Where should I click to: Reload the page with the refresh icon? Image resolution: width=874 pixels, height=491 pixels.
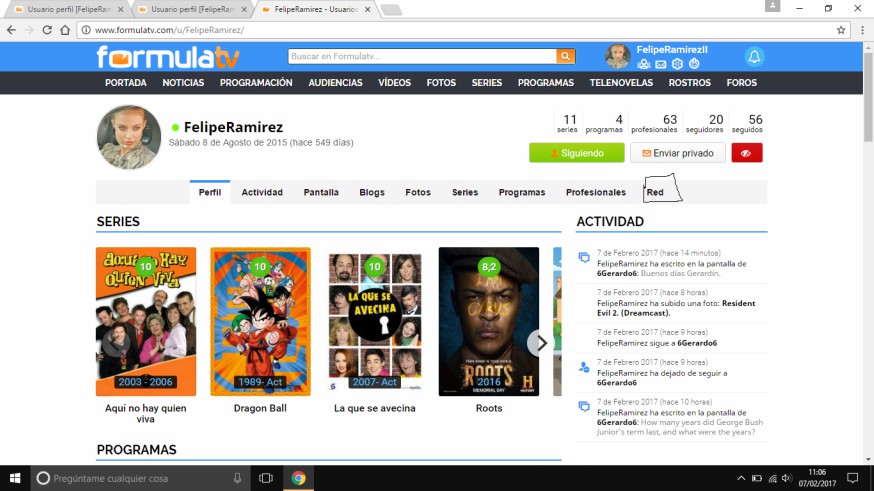click(x=47, y=30)
